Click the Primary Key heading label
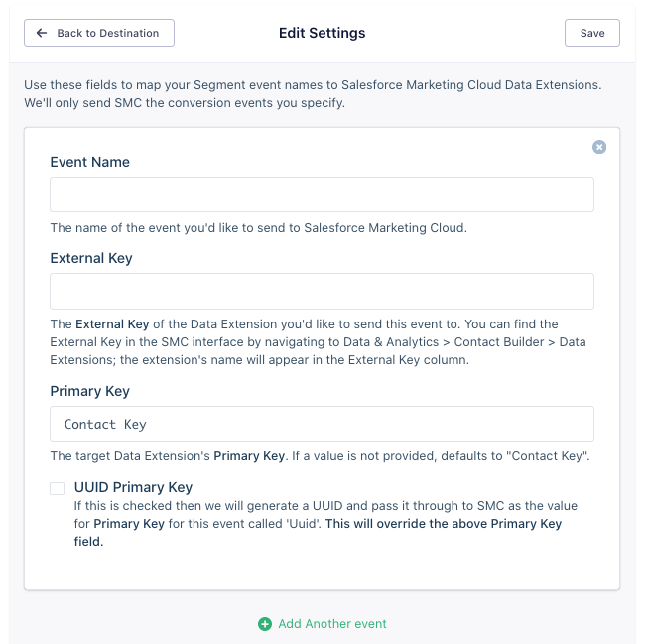647x644 pixels. [90, 391]
